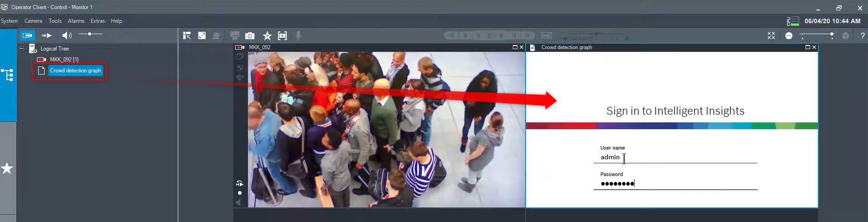This screenshot has width=868, height=222.
Task: Close all image panes grid icon
Action: click(771, 36)
